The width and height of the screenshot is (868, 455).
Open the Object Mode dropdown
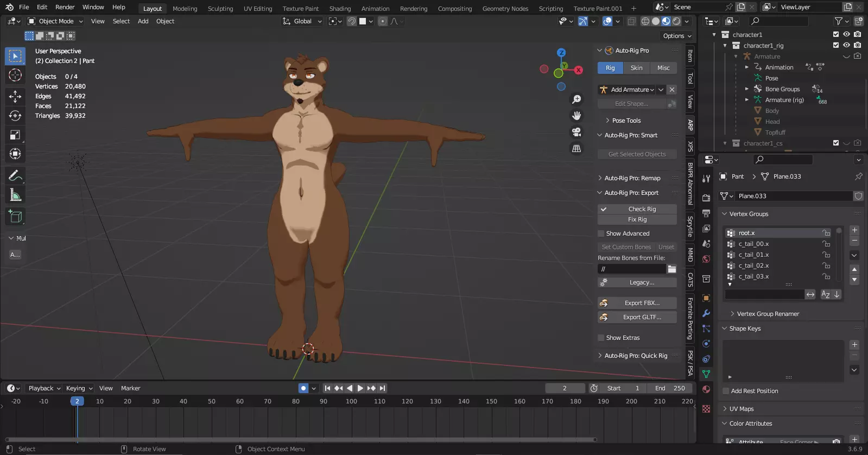tap(55, 21)
